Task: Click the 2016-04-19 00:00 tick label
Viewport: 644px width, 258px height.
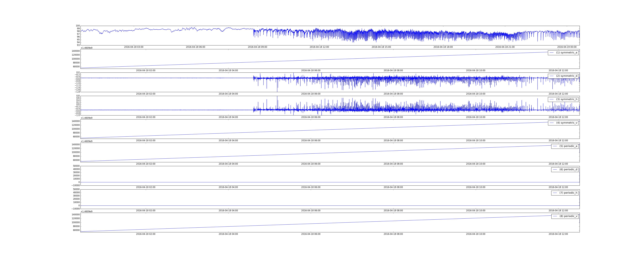Action: click(567, 47)
